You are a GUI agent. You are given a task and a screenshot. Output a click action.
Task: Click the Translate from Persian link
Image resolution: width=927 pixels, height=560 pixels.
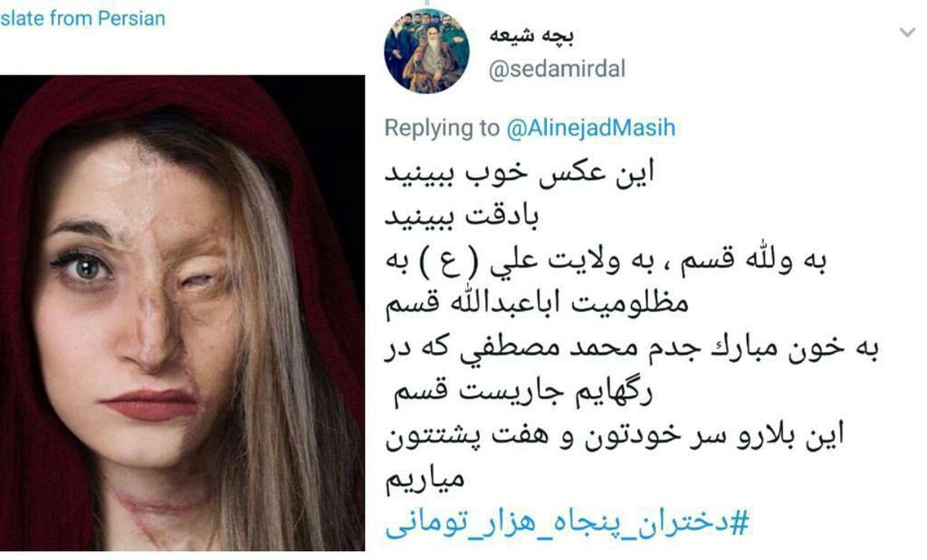[x=82, y=18]
